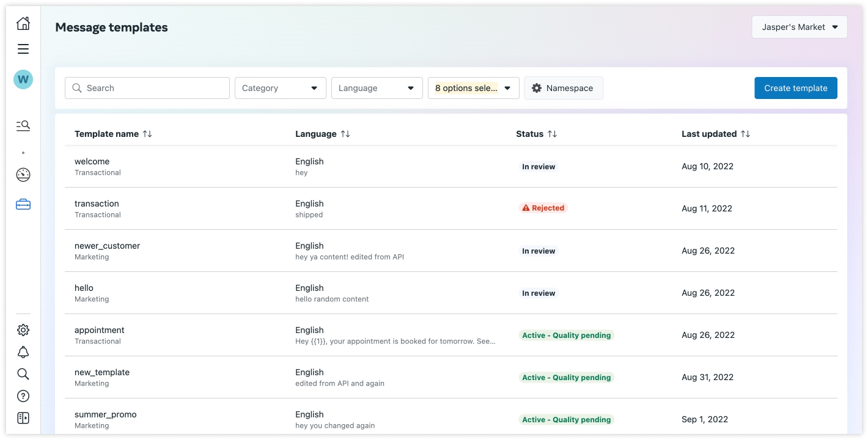Screen dimensions: 868x440
Task: Sort by Status column header
Action: pyautogui.click(x=552, y=134)
